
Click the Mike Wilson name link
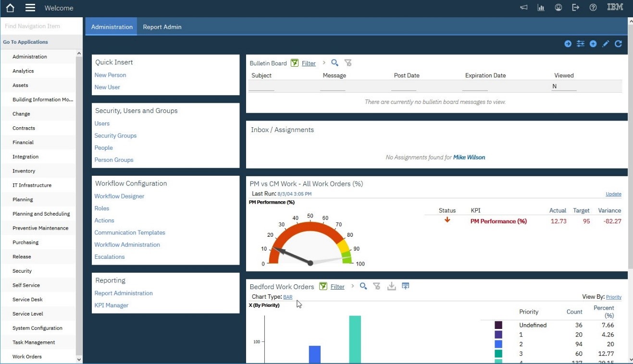(x=469, y=157)
